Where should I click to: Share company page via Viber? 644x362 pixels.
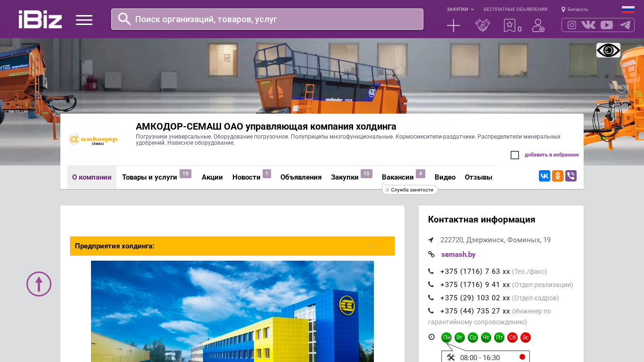coord(571,176)
